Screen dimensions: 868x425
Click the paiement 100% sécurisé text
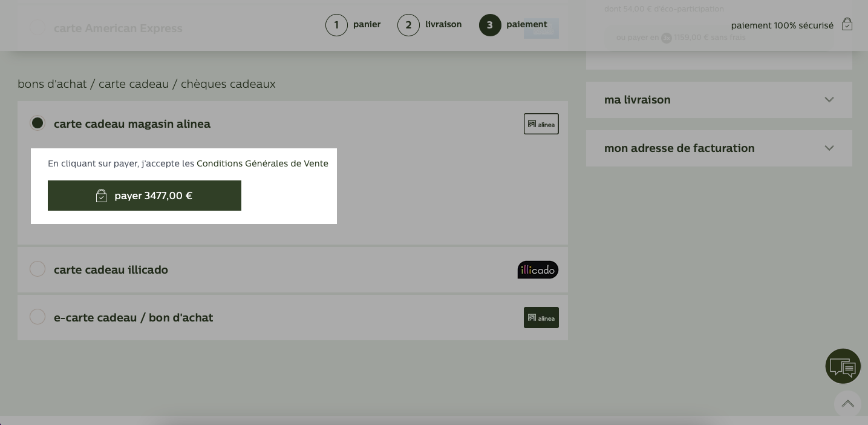tap(782, 25)
